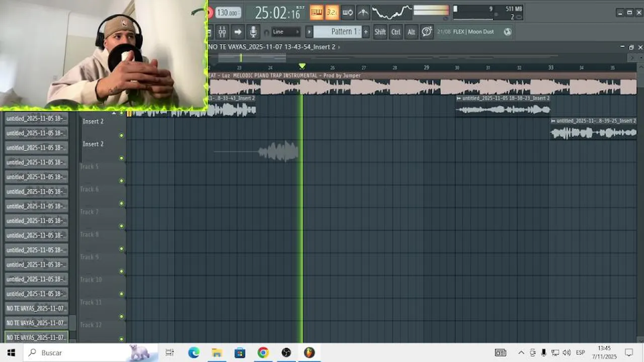Screen dimensions: 644x362
Task: Click bar 33 on the playlist ruler
Action: point(550,67)
